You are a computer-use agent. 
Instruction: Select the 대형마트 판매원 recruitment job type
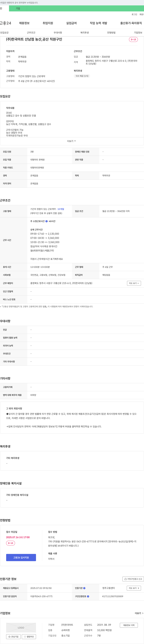[37, 160]
